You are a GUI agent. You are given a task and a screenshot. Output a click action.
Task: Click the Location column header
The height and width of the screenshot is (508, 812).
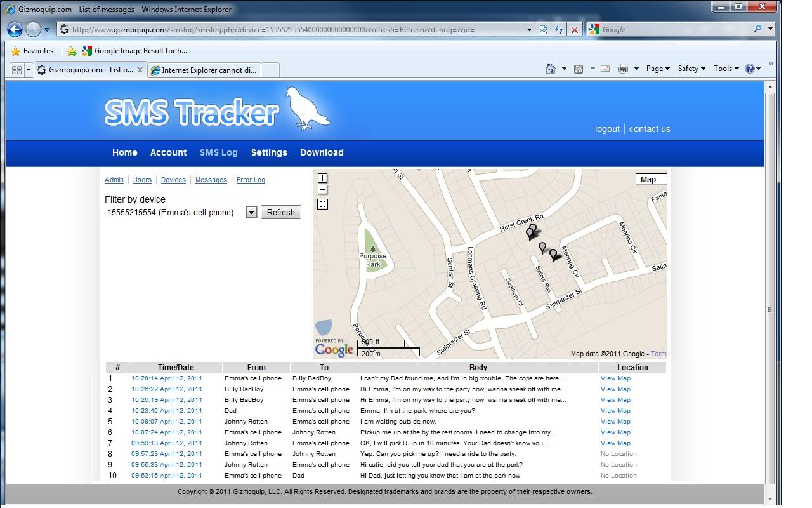click(x=632, y=368)
